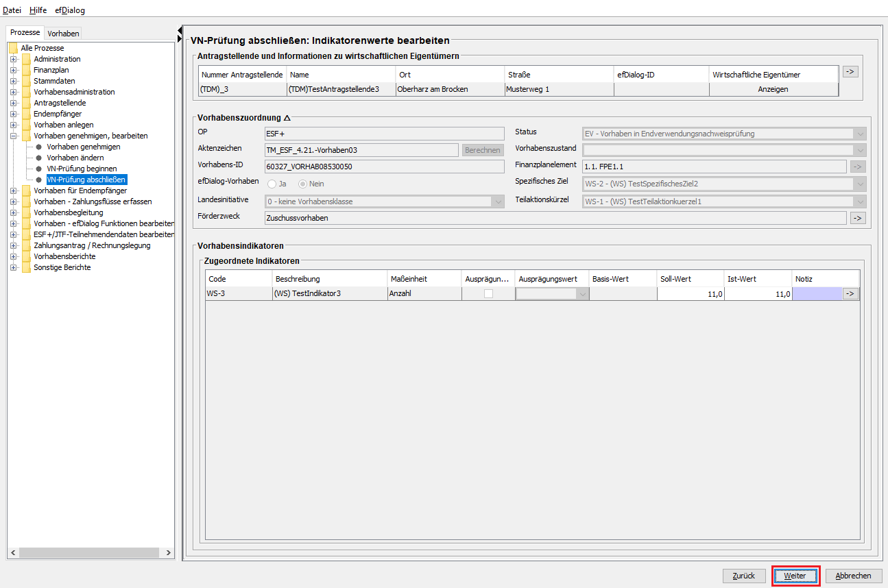Switch to the Prozesse tab

[25, 33]
